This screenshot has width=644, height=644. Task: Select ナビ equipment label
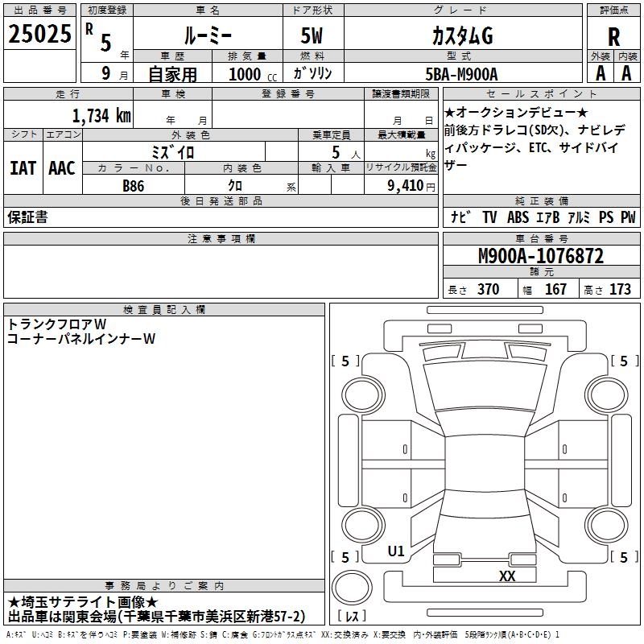(460, 217)
